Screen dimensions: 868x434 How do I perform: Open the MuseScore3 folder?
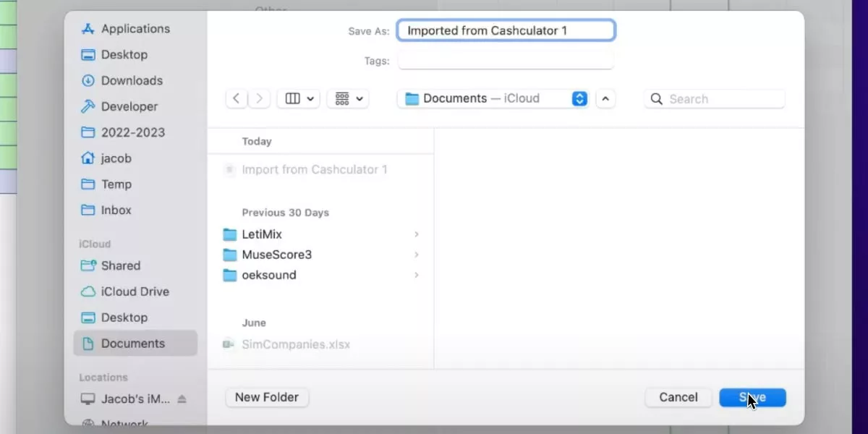pos(320,255)
